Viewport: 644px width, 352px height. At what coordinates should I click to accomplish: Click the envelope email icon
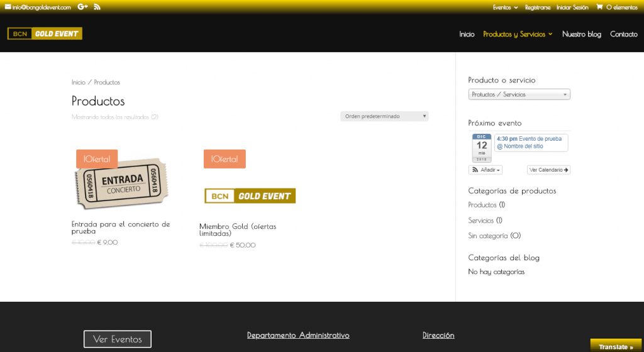[x=8, y=7]
